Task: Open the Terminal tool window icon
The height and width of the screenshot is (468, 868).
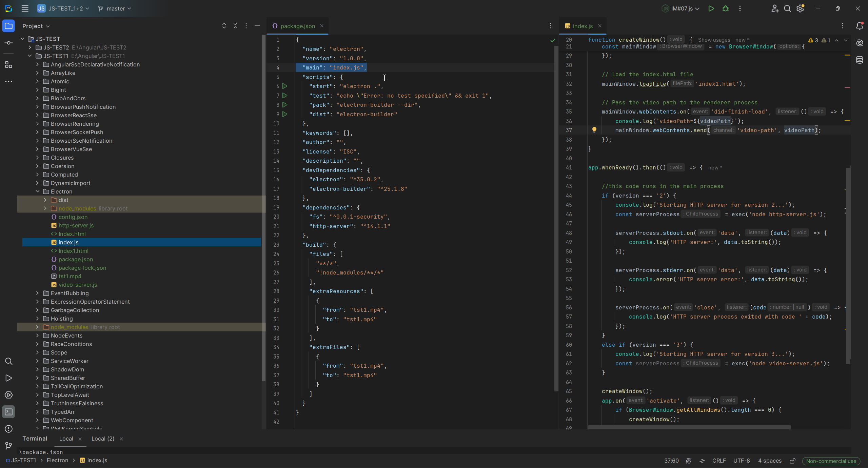Action: pos(9,412)
